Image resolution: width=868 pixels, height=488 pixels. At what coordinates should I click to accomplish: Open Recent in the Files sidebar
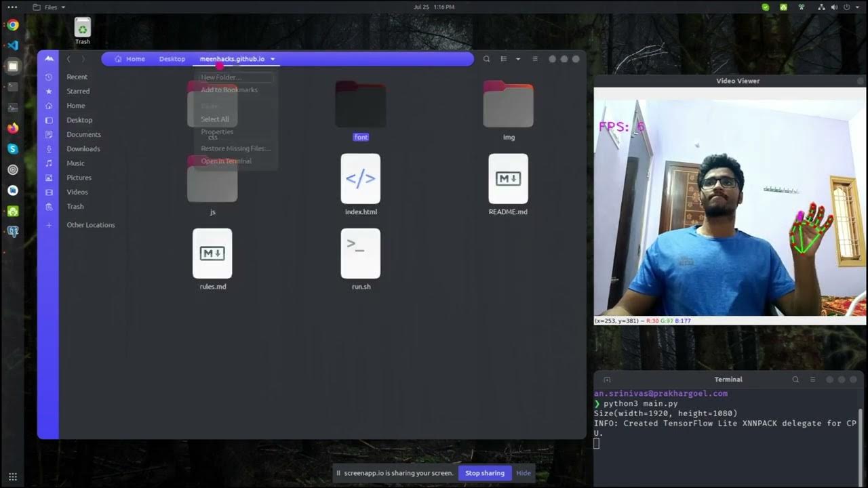click(x=77, y=77)
